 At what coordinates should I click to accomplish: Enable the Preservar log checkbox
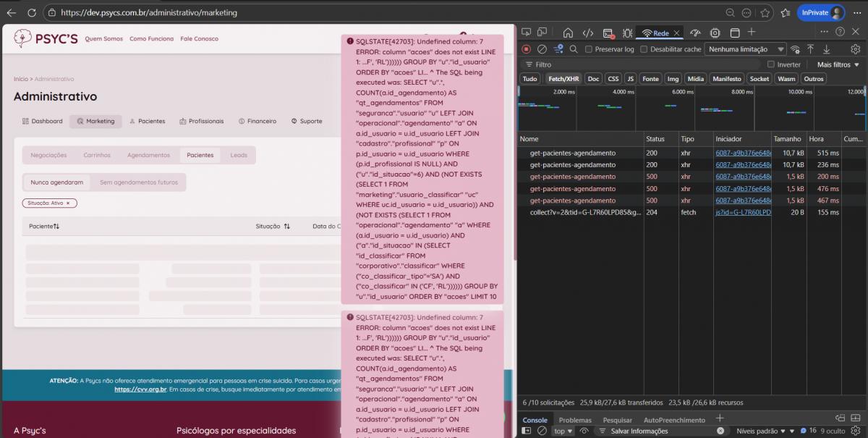coord(589,49)
